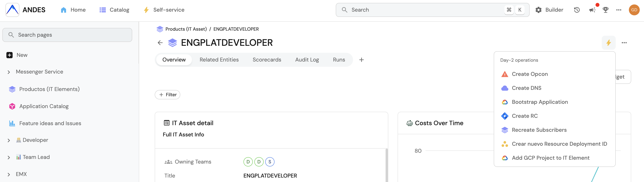Click the GD user avatar
This screenshot has width=644, height=182.
coord(634,10)
